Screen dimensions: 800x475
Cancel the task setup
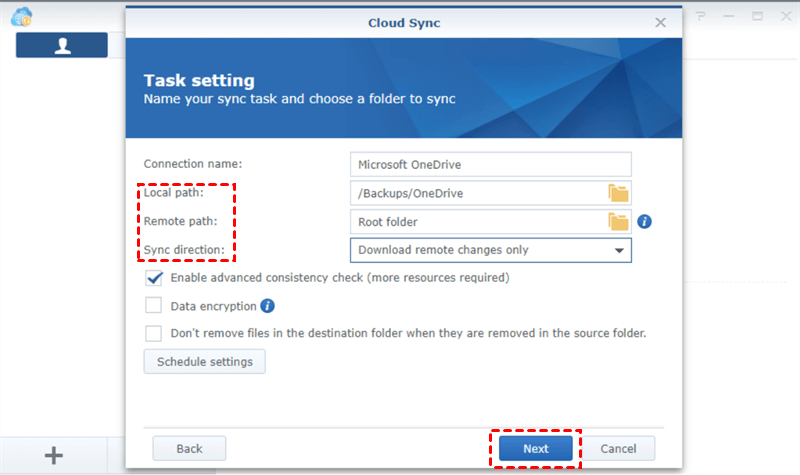(620, 449)
